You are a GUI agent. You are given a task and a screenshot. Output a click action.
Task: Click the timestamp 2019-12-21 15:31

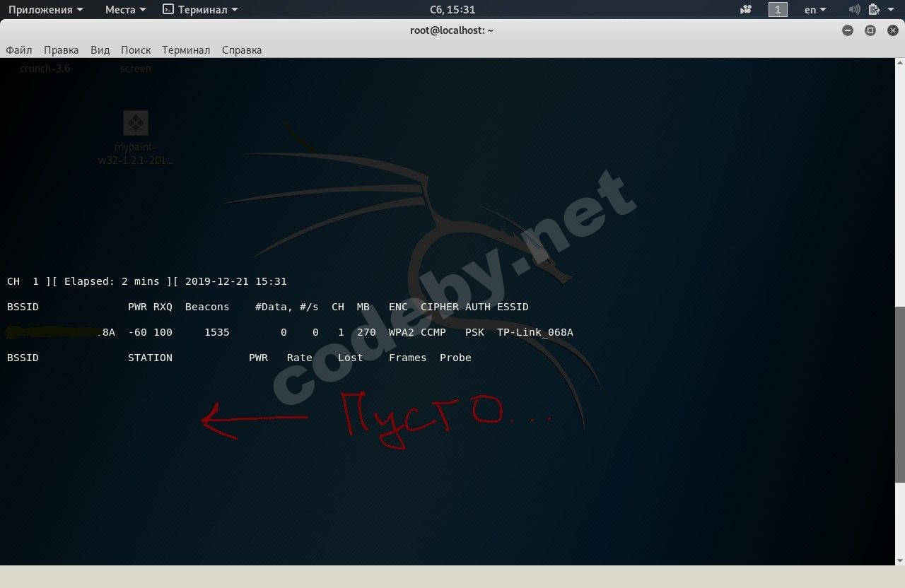236,281
